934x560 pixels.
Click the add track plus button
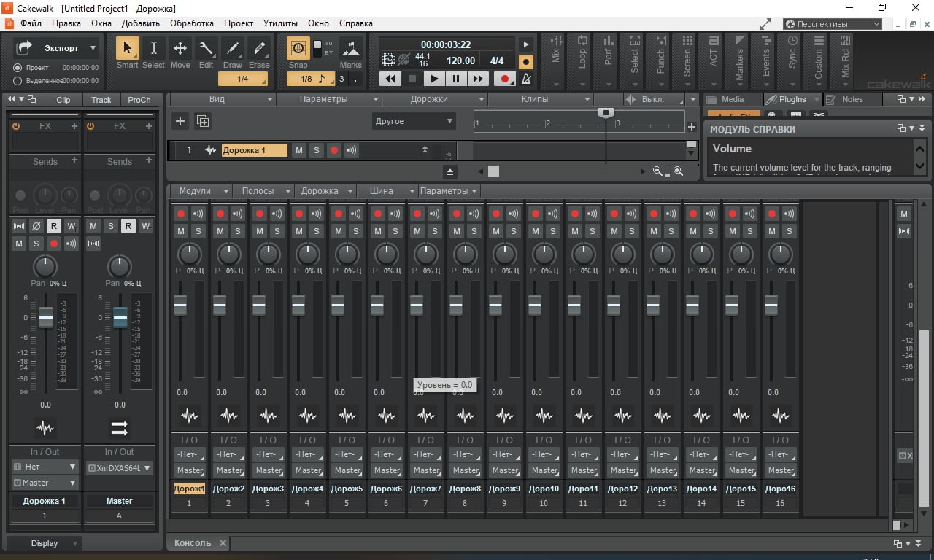pos(180,121)
